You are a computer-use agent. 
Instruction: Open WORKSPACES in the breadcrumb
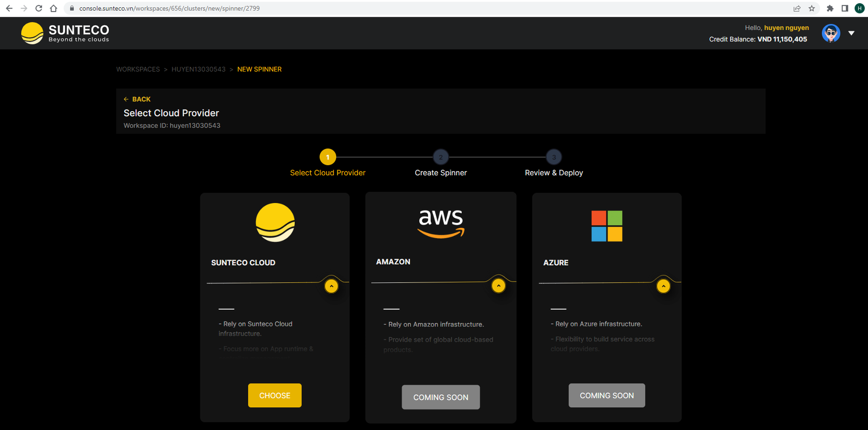point(138,69)
